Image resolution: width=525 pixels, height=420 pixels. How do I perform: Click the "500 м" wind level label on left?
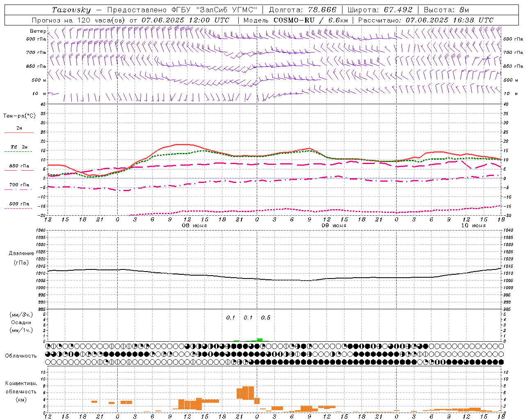[x=39, y=80]
